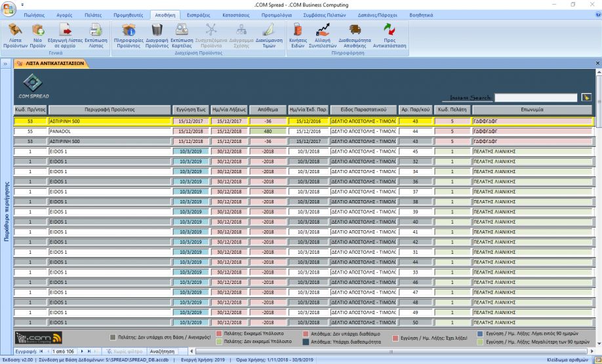Open the Βοηθητικά tab
Screen dimensions: 602x364
[421, 15]
